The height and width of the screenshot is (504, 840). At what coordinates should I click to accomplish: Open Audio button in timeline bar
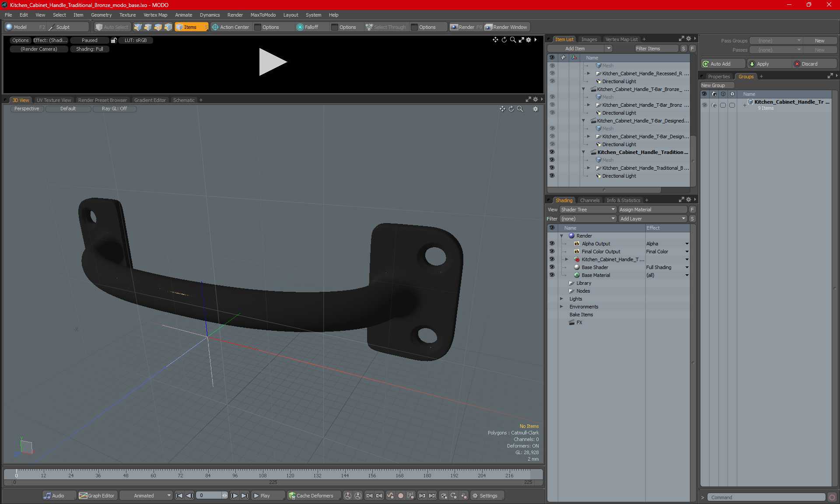[59, 496]
